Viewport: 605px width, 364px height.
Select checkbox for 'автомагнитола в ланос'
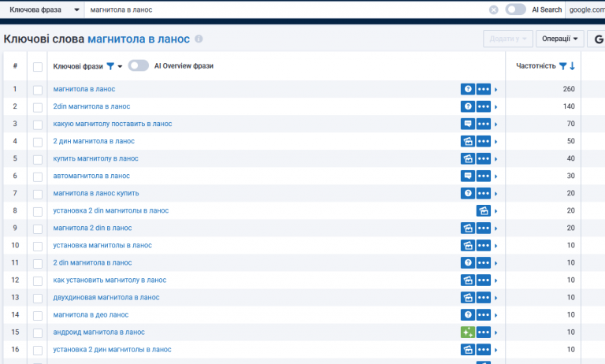[38, 176]
